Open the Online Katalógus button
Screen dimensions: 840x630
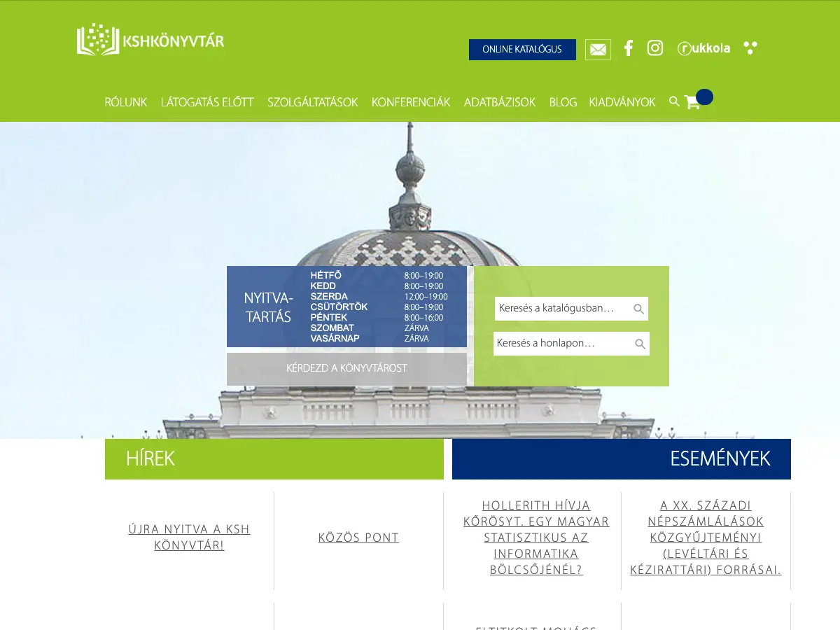pyautogui.click(x=522, y=50)
